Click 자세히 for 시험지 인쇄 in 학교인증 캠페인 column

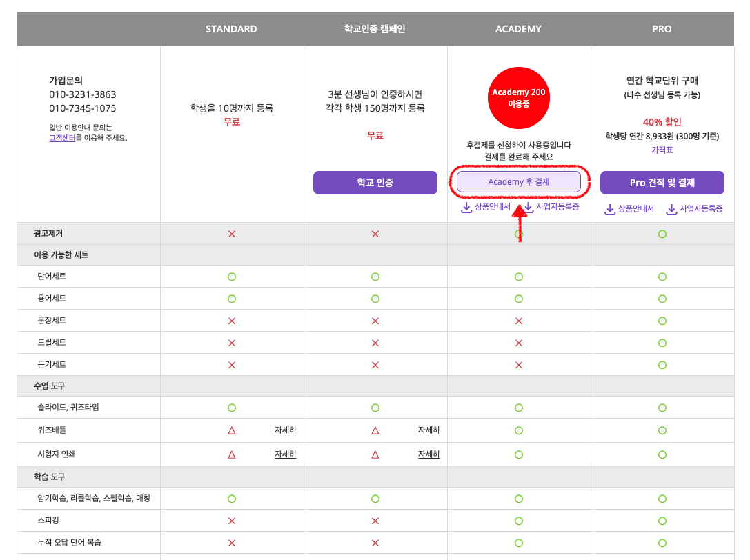coord(428,454)
